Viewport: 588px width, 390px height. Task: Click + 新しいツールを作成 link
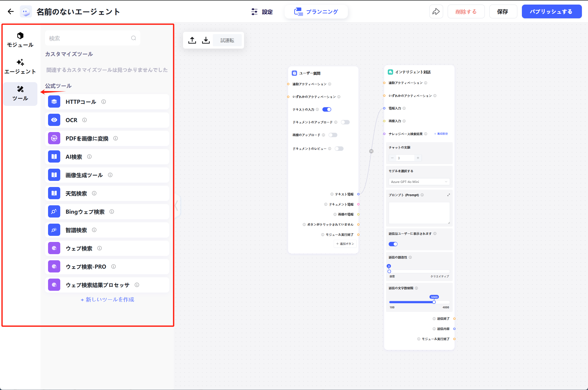(107, 299)
